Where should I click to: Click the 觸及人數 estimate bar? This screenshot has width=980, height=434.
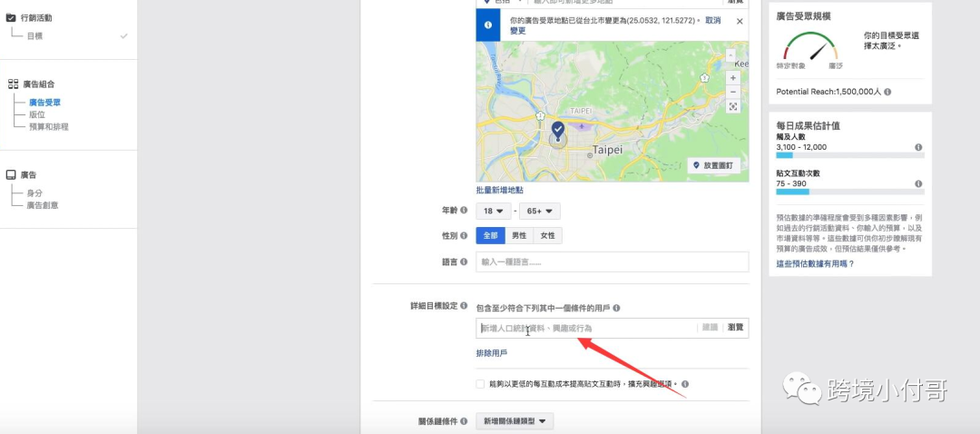(850, 155)
